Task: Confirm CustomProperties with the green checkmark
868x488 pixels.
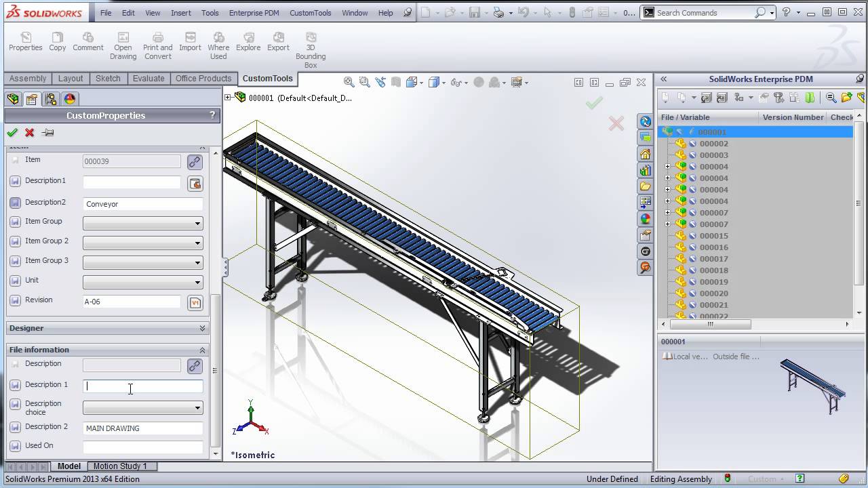Action: [x=12, y=133]
